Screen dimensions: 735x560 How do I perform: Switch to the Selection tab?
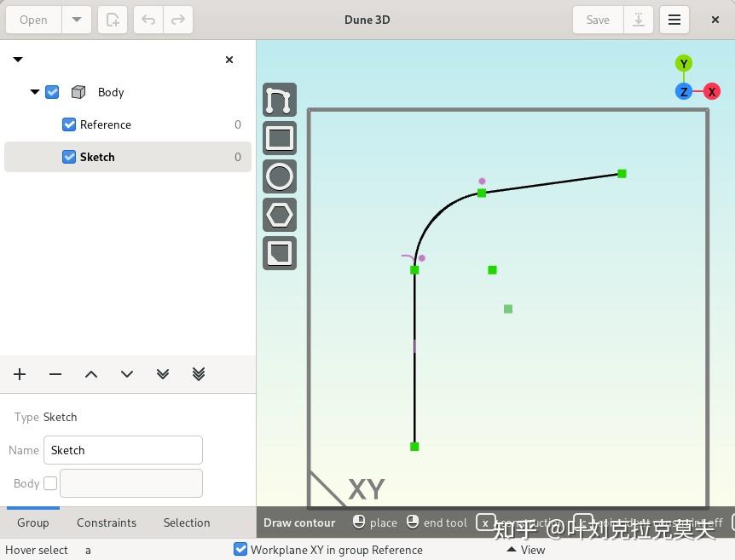186,522
